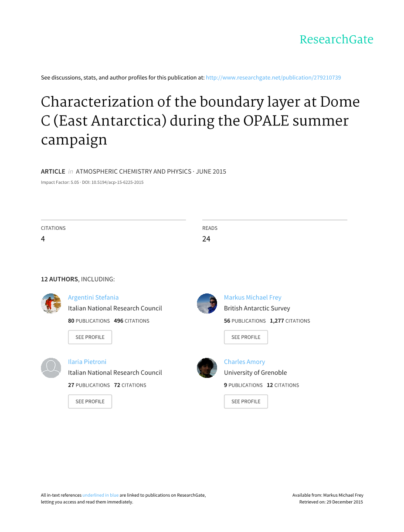Click the Atmospheric Chemistry and Physics journal name

[x=133, y=172]
